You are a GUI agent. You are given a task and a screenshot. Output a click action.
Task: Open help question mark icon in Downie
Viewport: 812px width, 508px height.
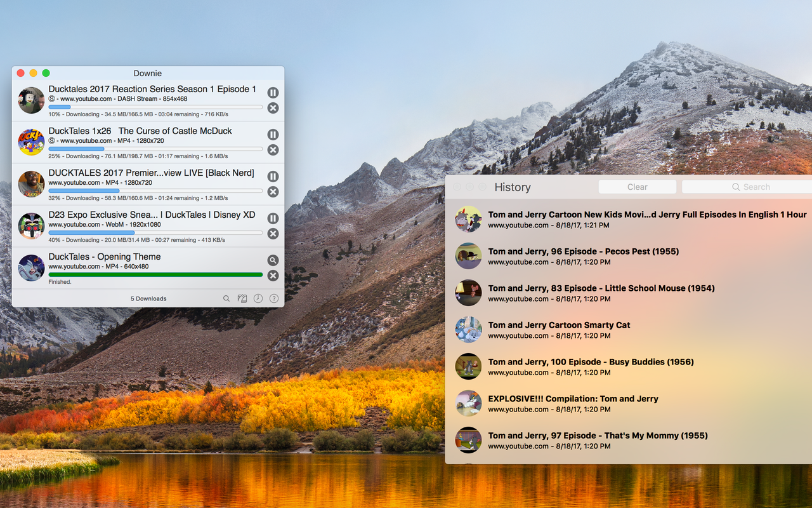[x=274, y=298]
